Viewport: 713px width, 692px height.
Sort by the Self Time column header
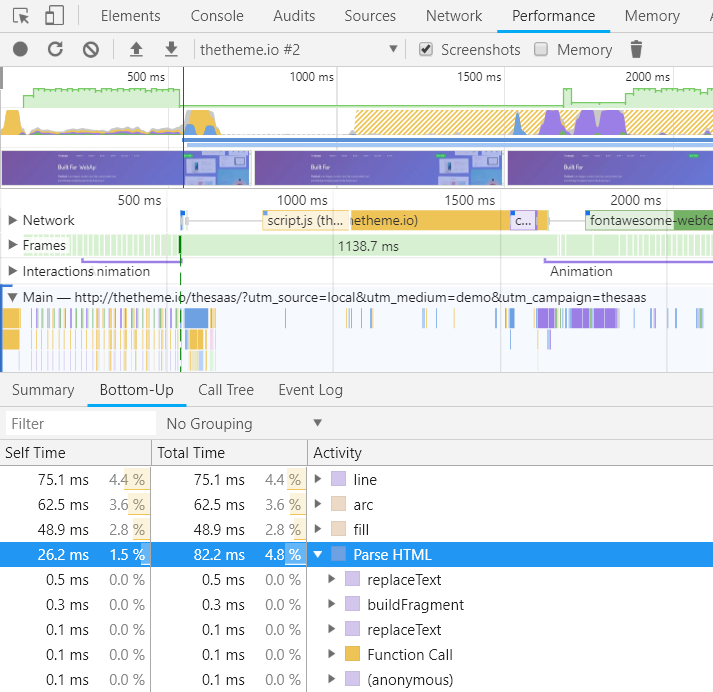pyautogui.click(x=36, y=453)
